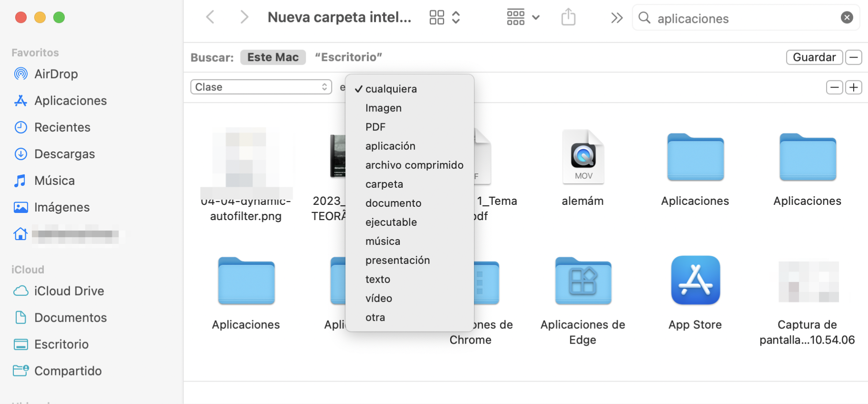This screenshot has width=868, height=404.
Task: Choose música in the kind menu
Action: pyautogui.click(x=410, y=242)
